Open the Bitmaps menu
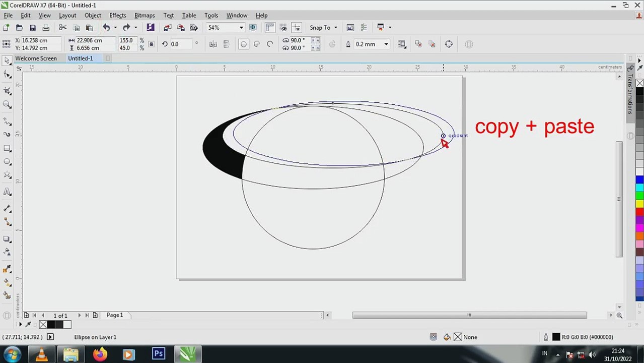Image resolution: width=644 pixels, height=363 pixels. tap(145, 16)
